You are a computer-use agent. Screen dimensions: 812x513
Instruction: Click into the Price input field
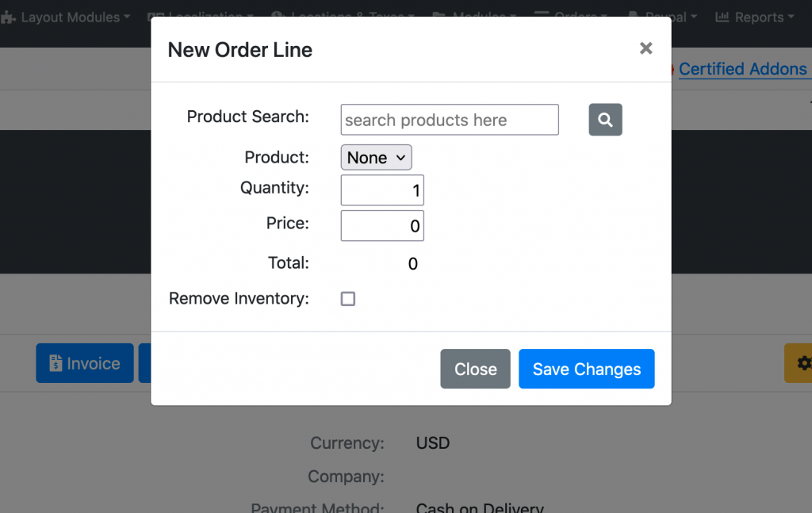click(x=382, y=226)
